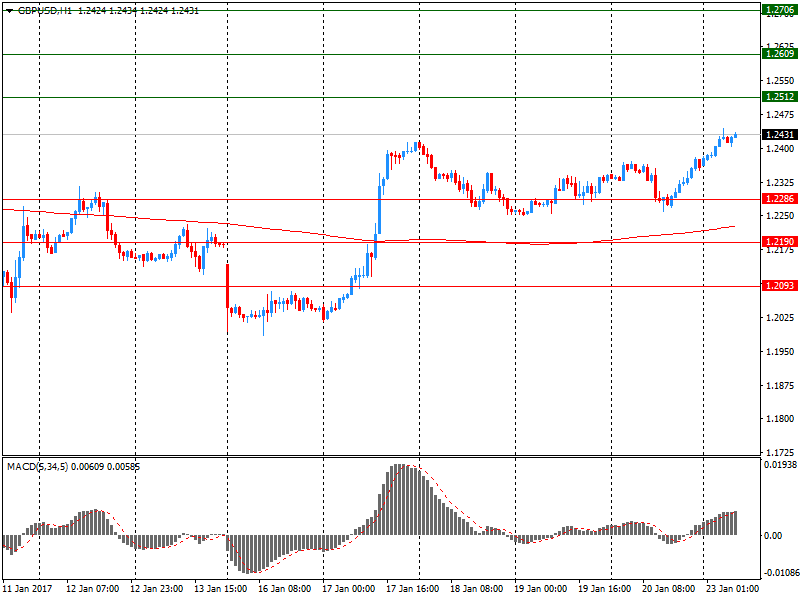Click the chart menu triangle beside GBPUSD
The image size is (800, 600).
pyautogui.click(x=9, y=11)
